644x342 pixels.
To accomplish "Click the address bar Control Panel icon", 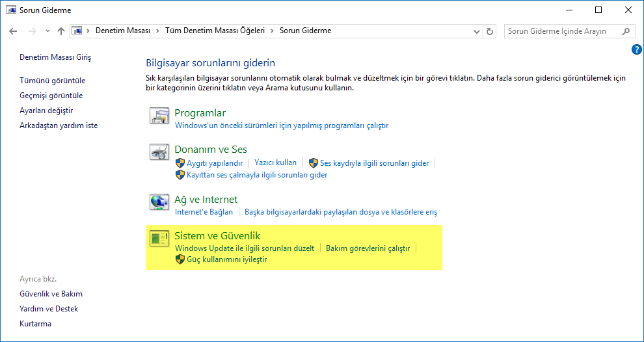I will click(77, 31).
